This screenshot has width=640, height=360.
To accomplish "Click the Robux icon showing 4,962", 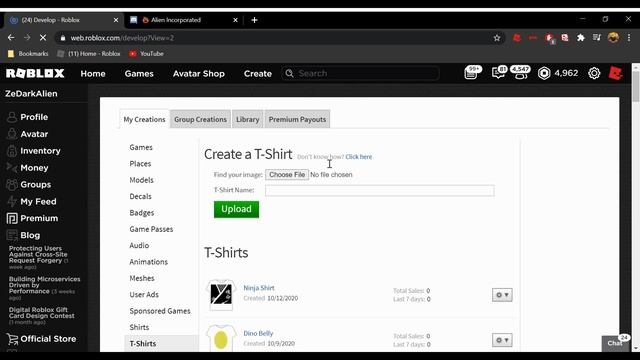I will [x=544, y=73].
